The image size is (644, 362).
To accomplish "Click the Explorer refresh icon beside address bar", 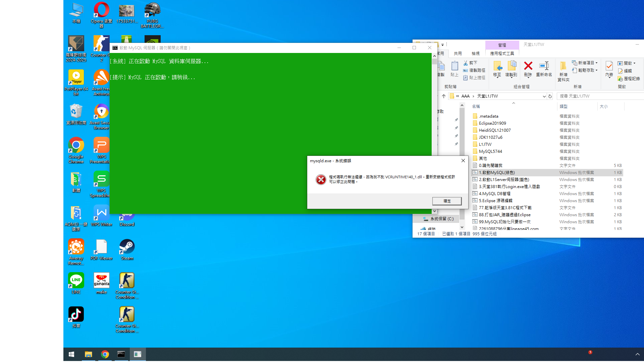I will pos(550,96).
